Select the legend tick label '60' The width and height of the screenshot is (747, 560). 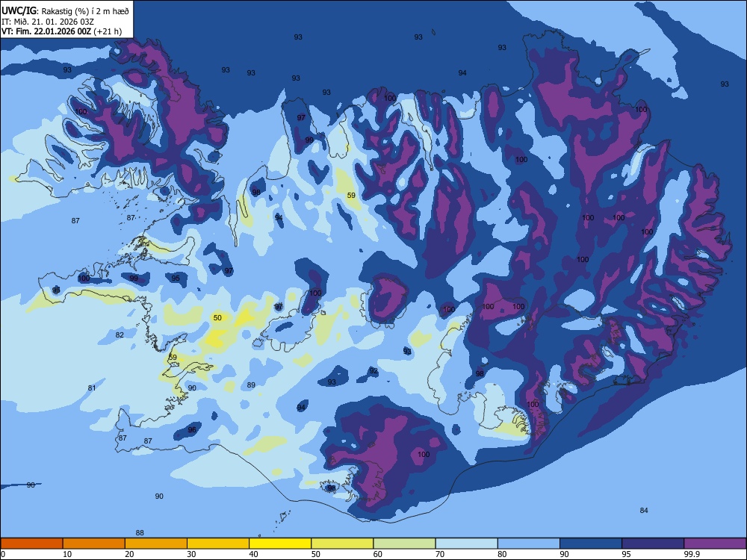coord(378,554)
